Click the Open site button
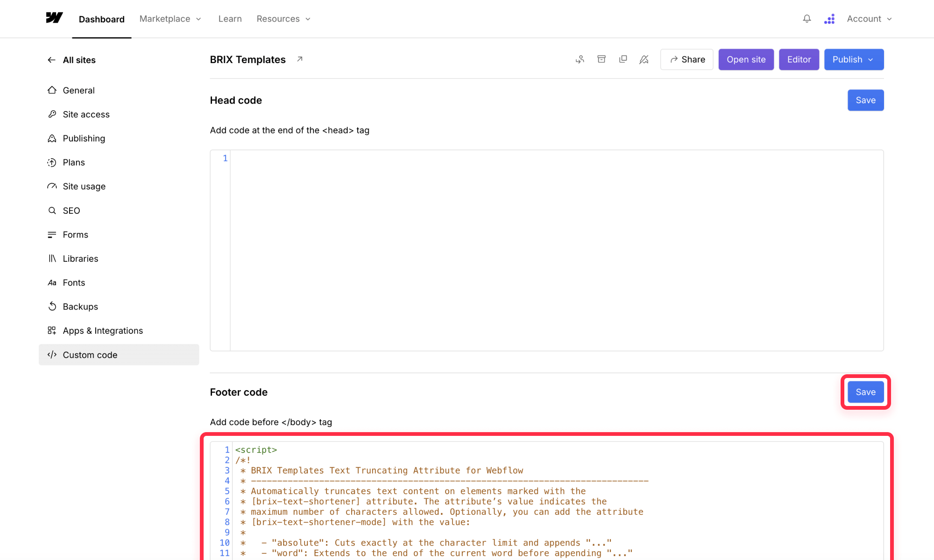 (x=746, y=59)
